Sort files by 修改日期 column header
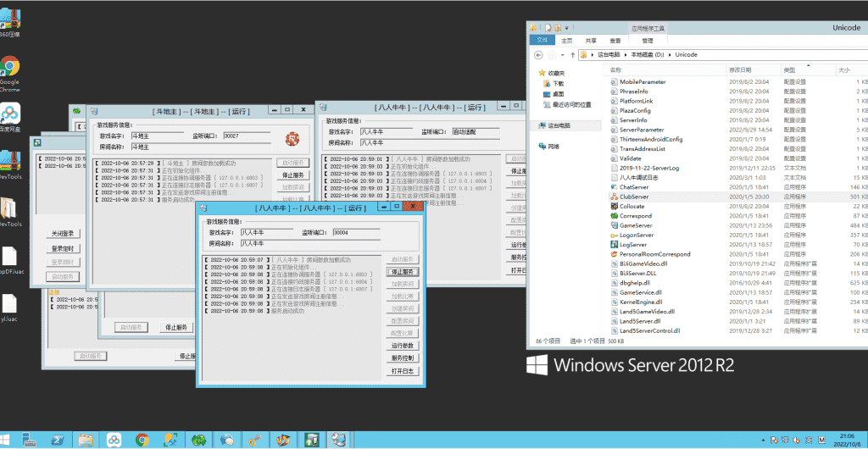 753,70
